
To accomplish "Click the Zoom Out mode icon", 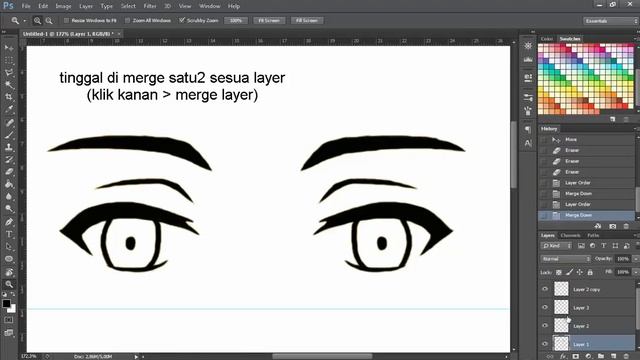I will click(49, 20).
